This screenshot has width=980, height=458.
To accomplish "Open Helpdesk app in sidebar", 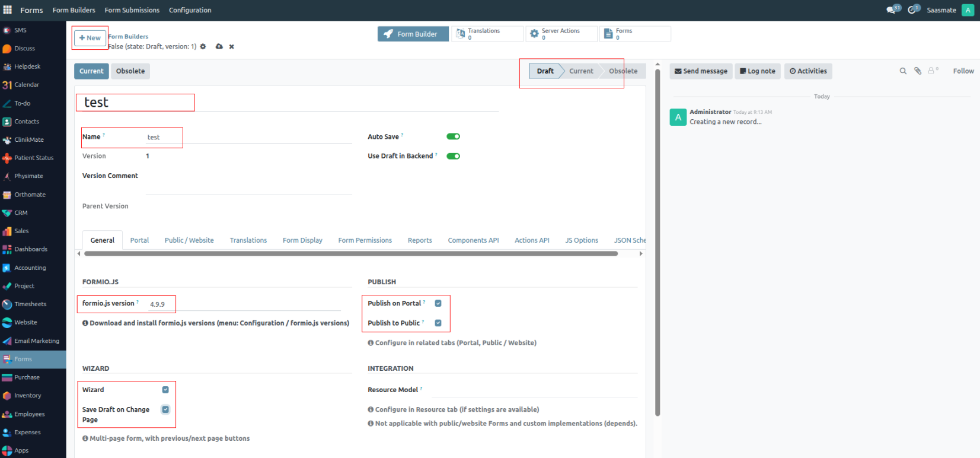I will click(27, 66).
